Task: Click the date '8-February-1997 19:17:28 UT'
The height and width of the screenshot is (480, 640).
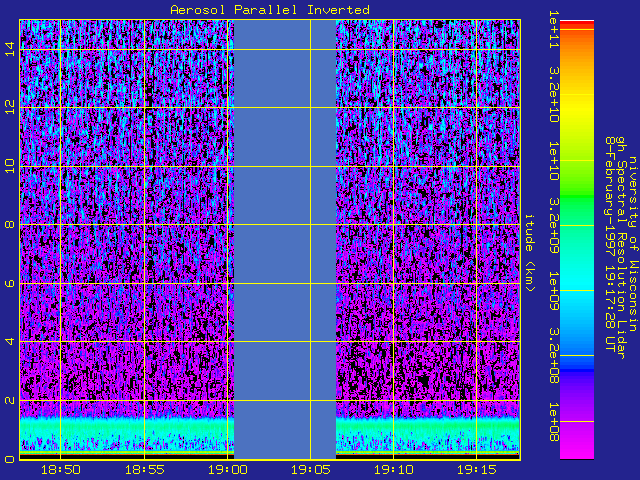Action: coord(609,244)
